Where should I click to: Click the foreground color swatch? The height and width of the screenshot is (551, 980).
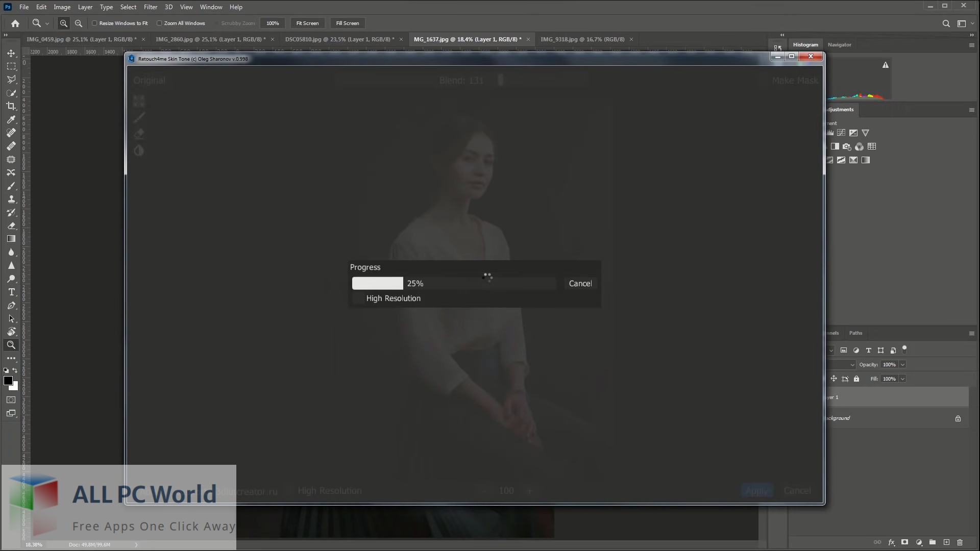pos(8,381)
